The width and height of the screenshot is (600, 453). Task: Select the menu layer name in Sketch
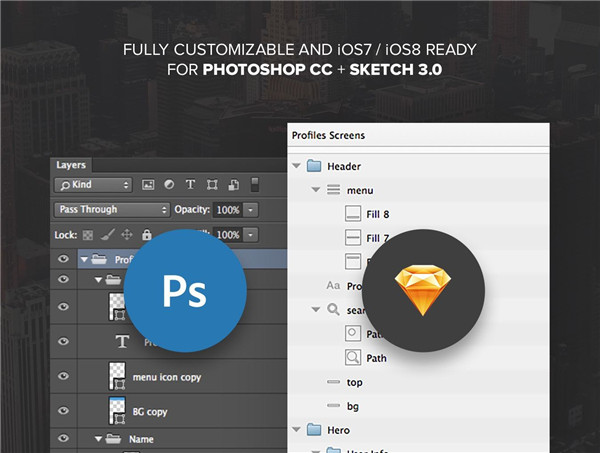pyautogui.click(x=360, y=191)
